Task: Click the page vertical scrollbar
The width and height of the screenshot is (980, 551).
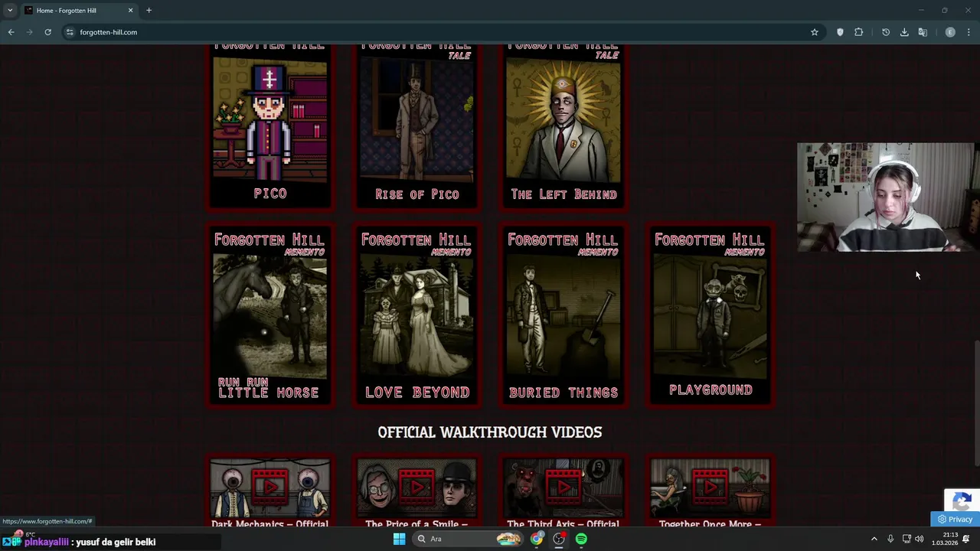Action: click(x=976, y=402)
